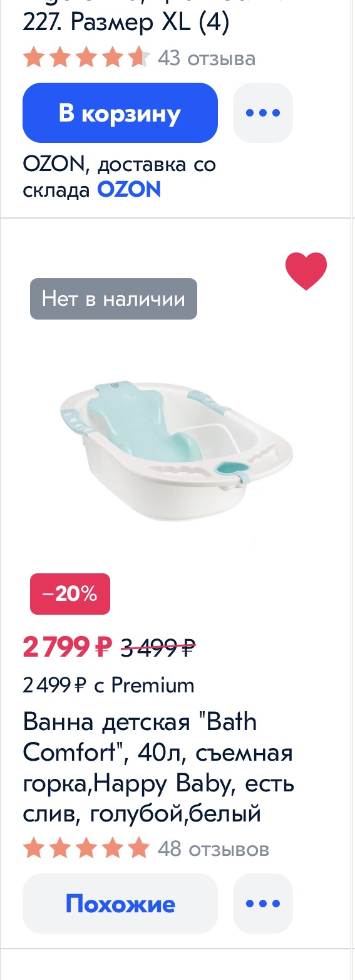Screen dimensions: 355x980
Task: Open the 43 отзыва reviews link
Action: click(207, 58)
